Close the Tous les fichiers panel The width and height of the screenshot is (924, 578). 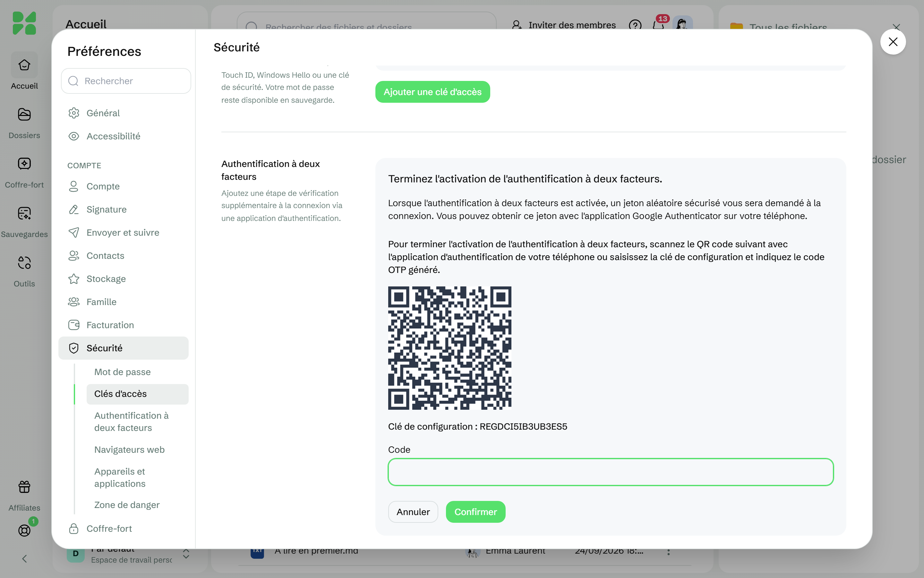896,27
